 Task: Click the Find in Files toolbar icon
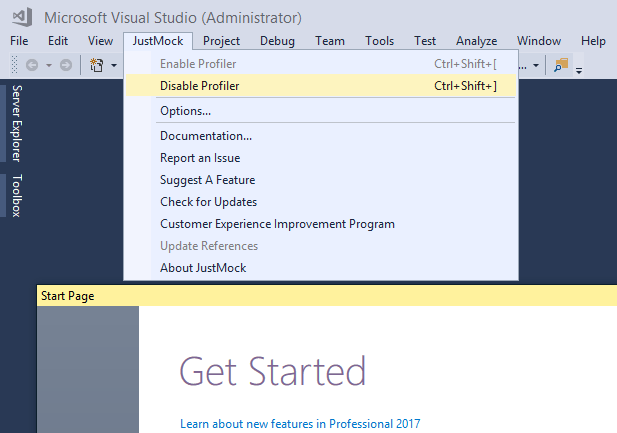coord(561,65)
